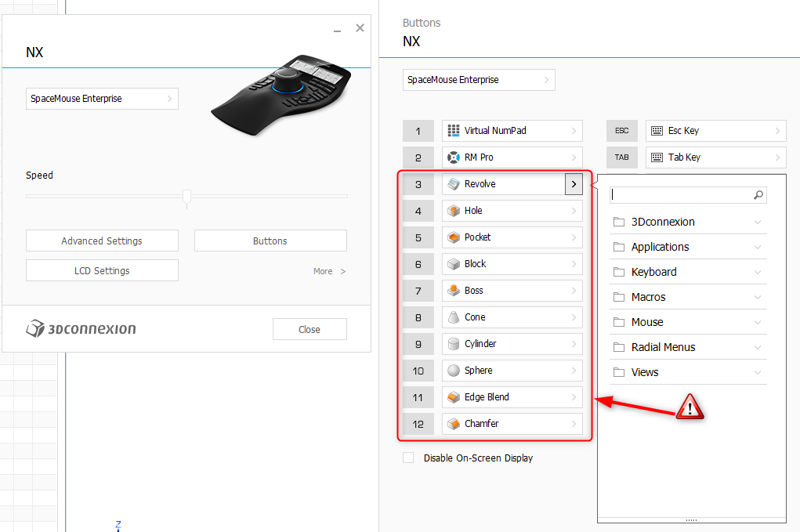Minimize the NX settings window

337,30
